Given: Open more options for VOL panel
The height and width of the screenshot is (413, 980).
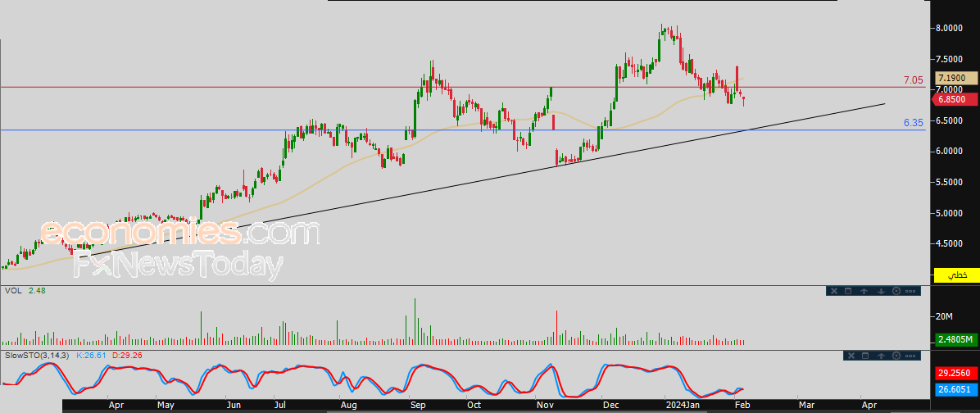Looking at the screenshot, I should click(910, 291).
